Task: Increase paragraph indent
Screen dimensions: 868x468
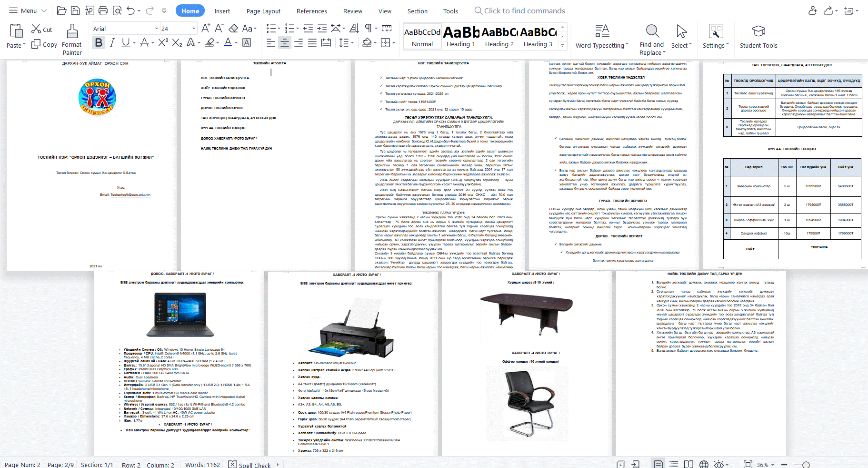Action: pos(322,28)
